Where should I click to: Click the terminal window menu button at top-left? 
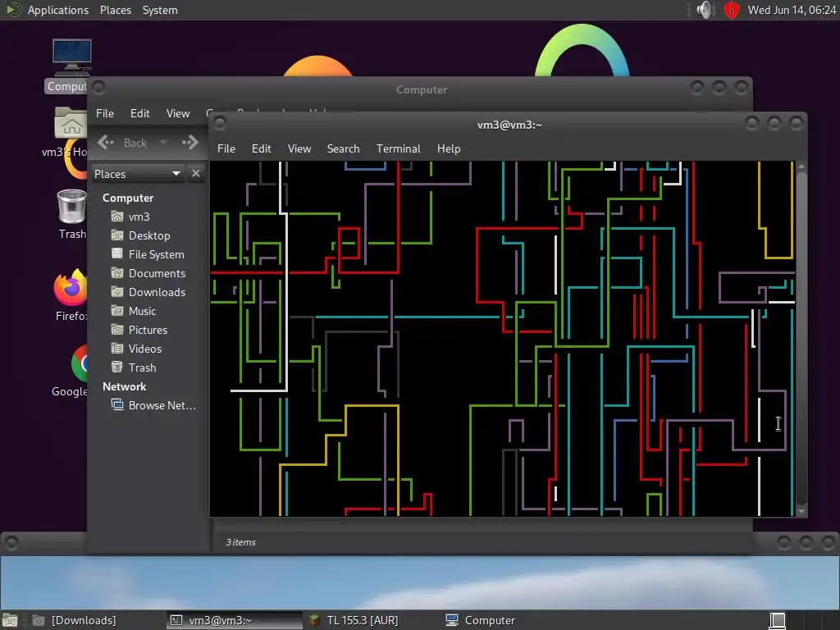pos(220,124)
